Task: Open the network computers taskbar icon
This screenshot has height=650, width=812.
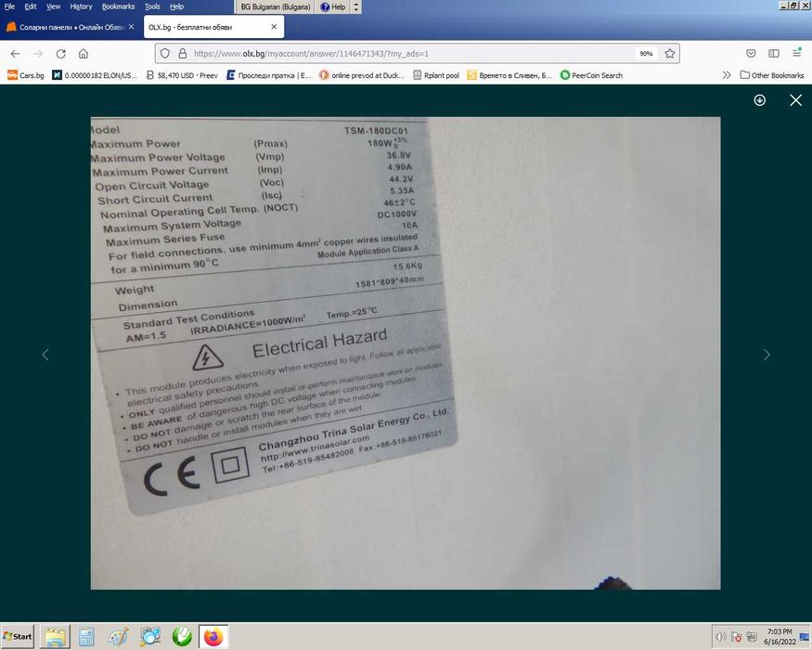Action: click(x=150, y=636)
